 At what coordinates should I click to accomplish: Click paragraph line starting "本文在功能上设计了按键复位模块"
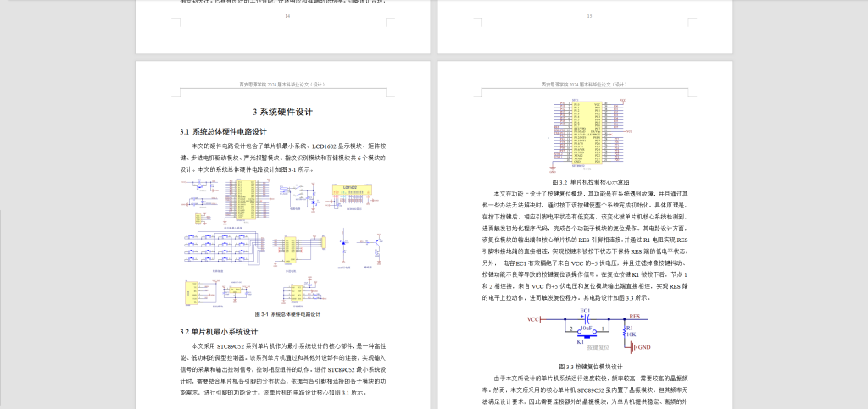point(591,194)
